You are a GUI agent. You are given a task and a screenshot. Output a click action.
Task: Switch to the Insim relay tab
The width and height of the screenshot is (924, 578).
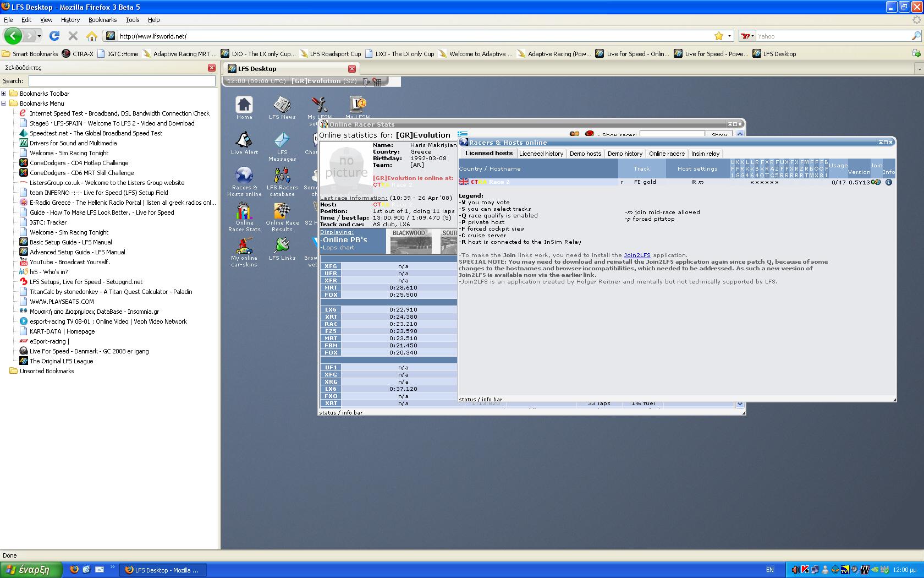click(x=705, y=154)
